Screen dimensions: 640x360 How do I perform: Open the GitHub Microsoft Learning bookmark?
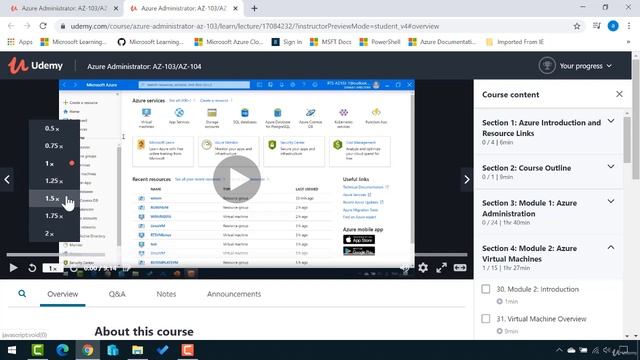(x=150, y=42)
